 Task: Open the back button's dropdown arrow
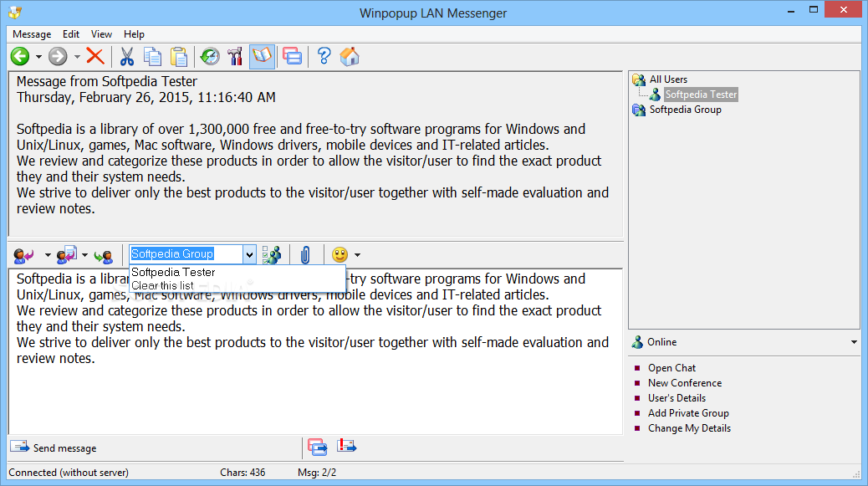[x=38, y=56]
